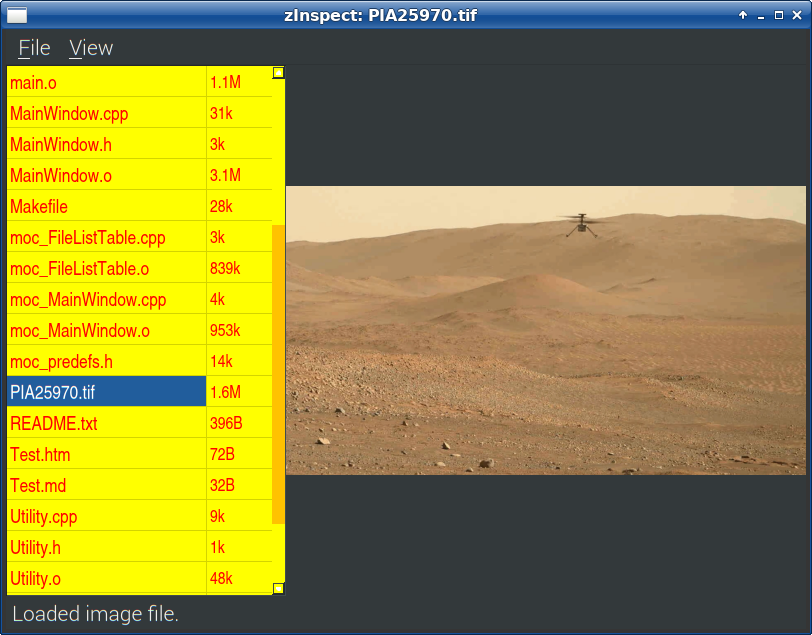Open the View menu
The width and height of the screenshot is (812, 635).
[x=91, y=48]
